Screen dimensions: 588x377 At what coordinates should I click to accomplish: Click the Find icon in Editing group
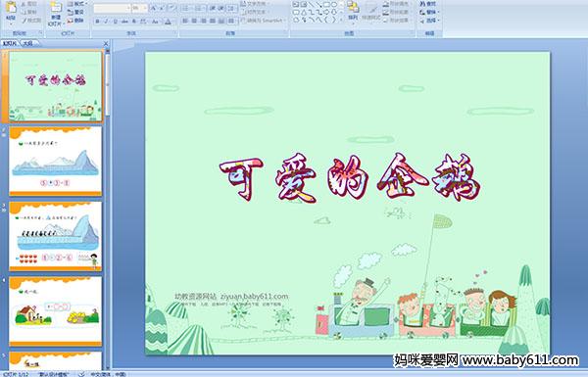(428, 4)
